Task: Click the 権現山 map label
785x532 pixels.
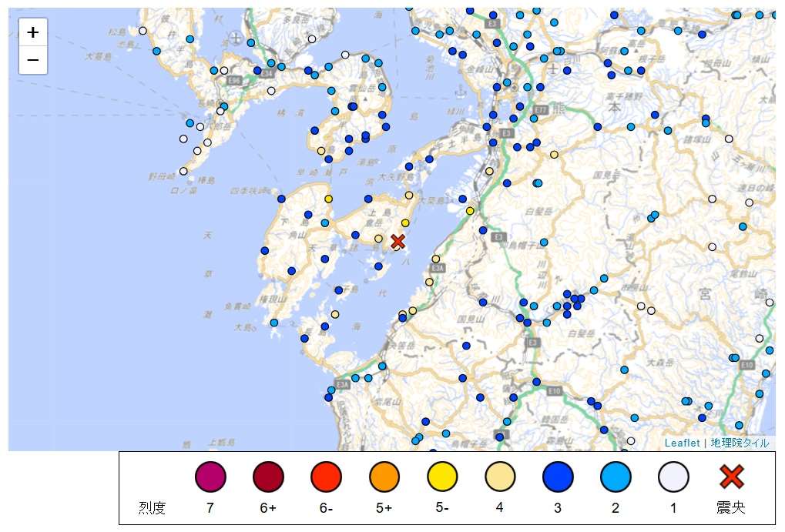Action: (x=272, y=299)
